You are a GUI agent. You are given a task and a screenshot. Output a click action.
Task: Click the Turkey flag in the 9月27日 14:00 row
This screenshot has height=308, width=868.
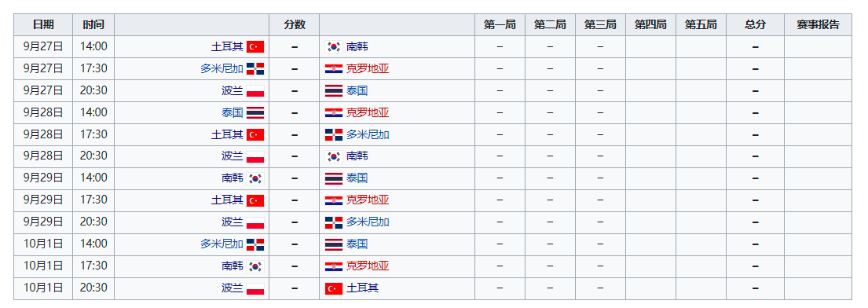[x=255, y=46]
